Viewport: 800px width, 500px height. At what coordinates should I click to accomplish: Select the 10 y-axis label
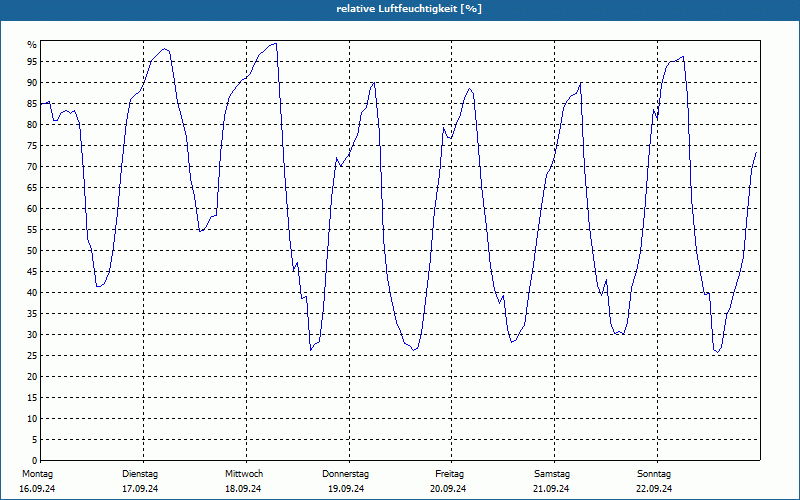(x=32, y=419)
